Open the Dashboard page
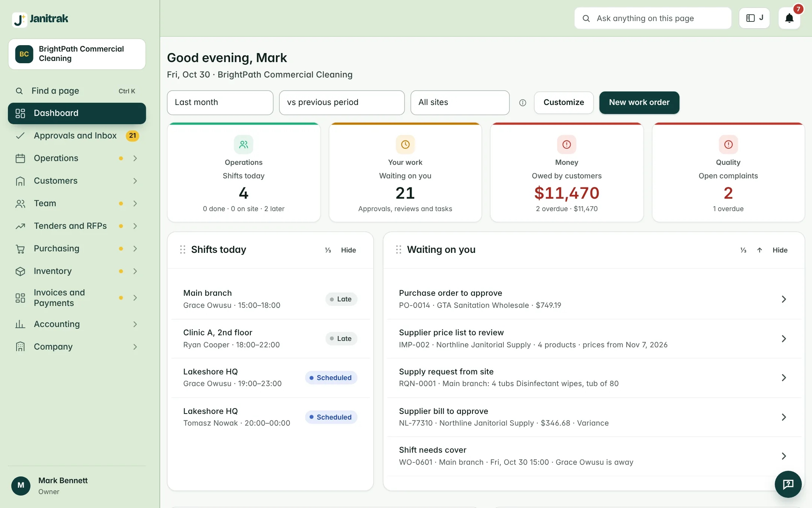The width and height of the screenshot is (812, 508). 77,113
